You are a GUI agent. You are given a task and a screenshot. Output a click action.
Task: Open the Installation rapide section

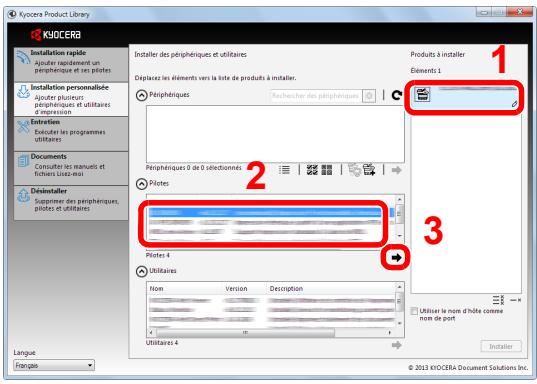[71, 64]
